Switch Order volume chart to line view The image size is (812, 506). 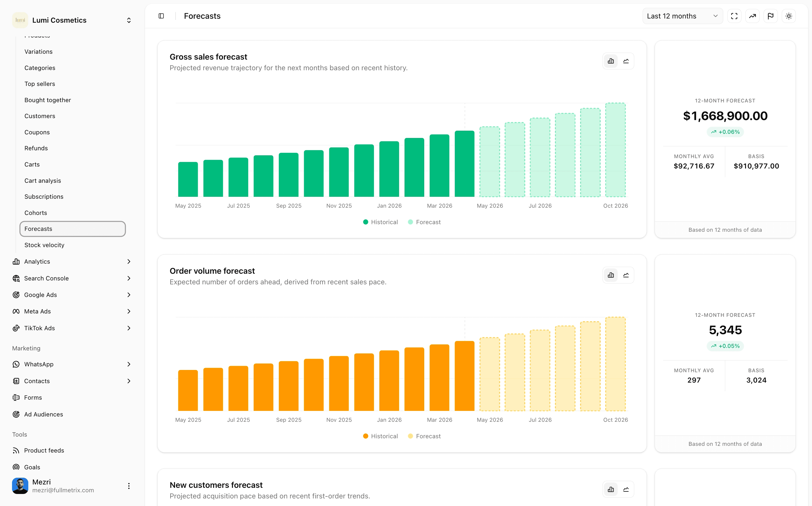coord(626,275)
